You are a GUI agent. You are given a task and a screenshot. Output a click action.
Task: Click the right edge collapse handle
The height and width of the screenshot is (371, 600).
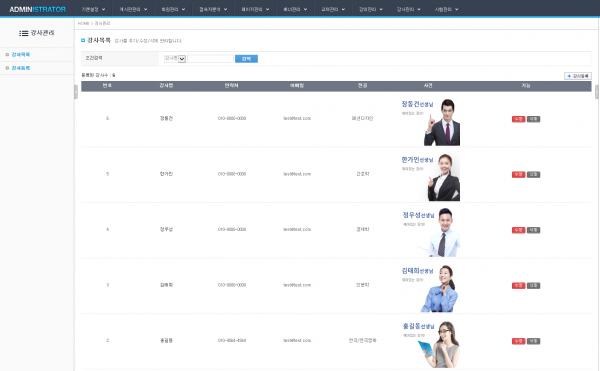coord(597,92)
